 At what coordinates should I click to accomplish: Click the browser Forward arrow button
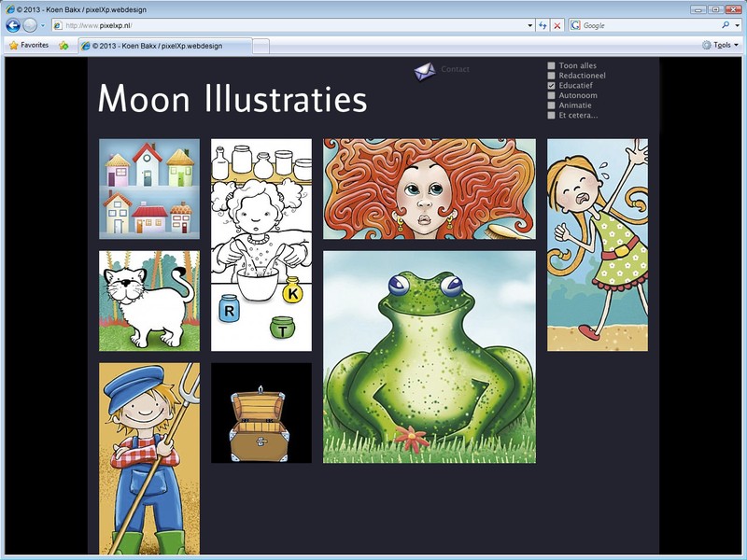click(30, 25)
